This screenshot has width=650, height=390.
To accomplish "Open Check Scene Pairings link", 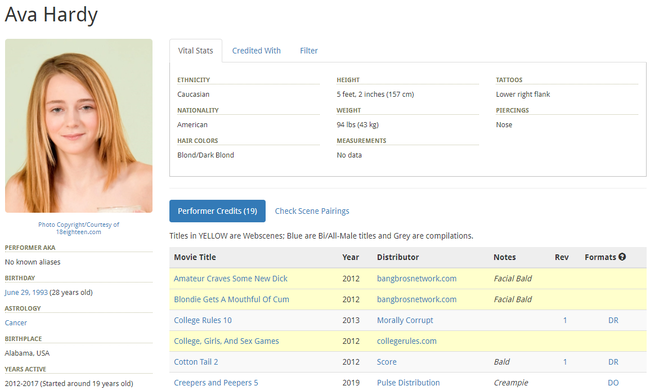I will click(312, 211).
